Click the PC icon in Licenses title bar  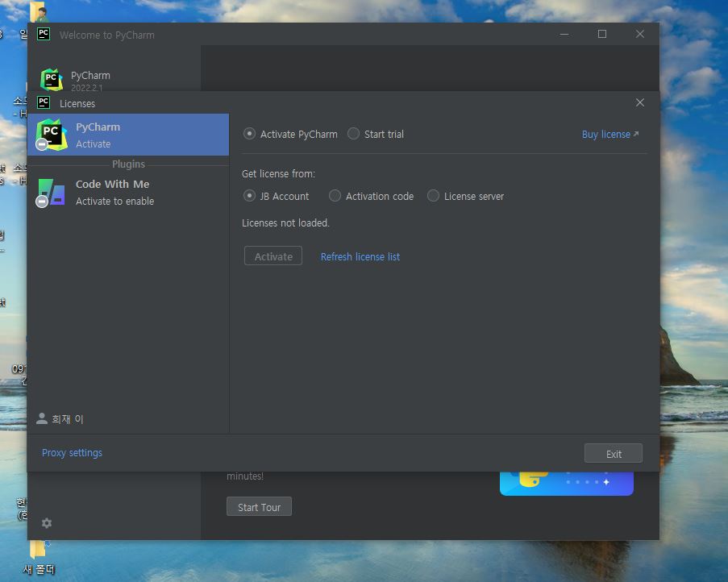click(44, 102)
